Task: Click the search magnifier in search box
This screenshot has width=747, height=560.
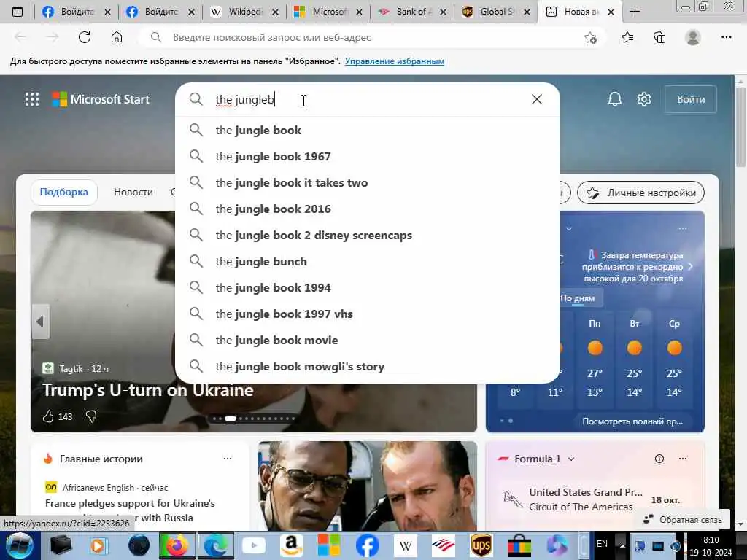Action: pyautogui.click(x=196, y=99)
